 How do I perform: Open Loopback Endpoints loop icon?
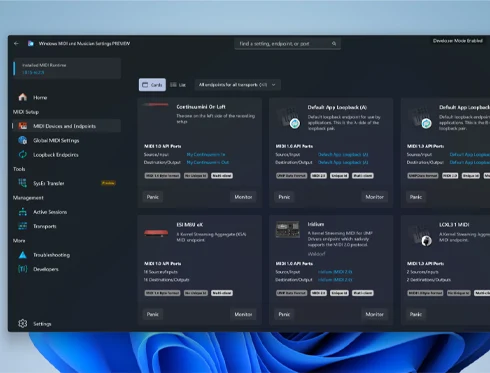[23, 155]
